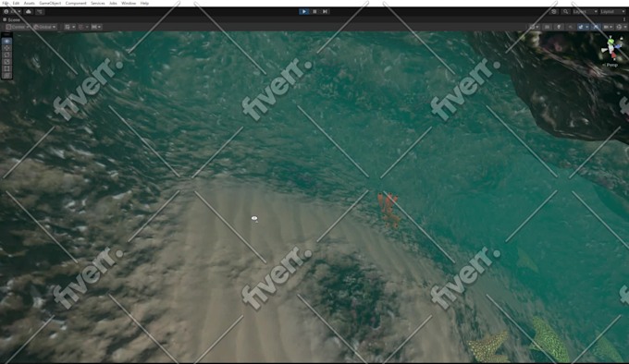Viewport: 629px width, 364px height.
Task: Toggle increment snapping ruler icon
Action: 94,27
